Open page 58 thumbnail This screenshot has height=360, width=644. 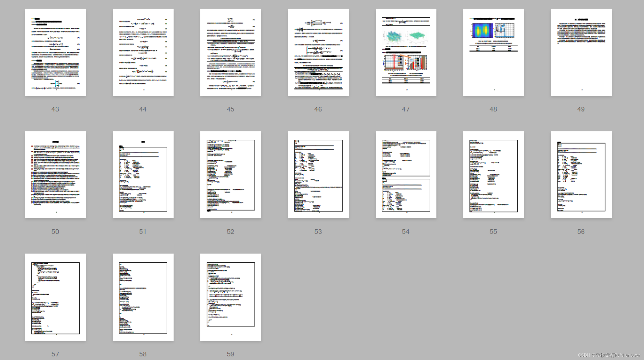143,297
